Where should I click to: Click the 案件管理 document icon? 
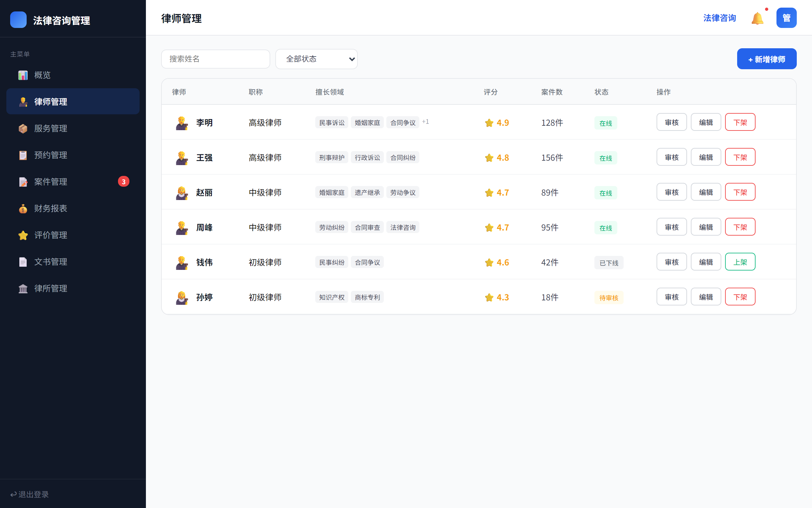(23, 182)
